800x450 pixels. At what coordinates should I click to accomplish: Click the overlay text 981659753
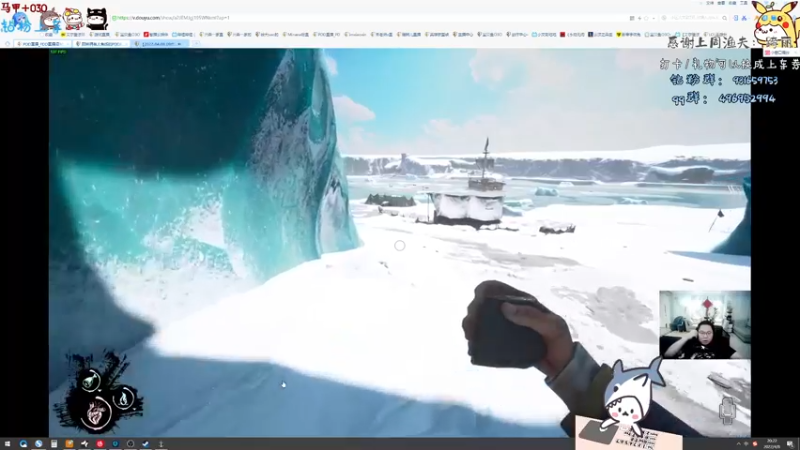point(755,80)
